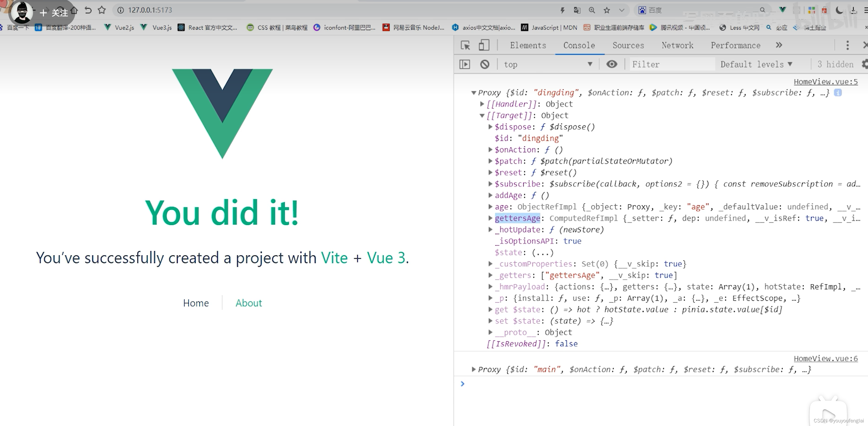Open the HomeView.vue:5 source link
The image size is (868, 426).
pos(826,82)
